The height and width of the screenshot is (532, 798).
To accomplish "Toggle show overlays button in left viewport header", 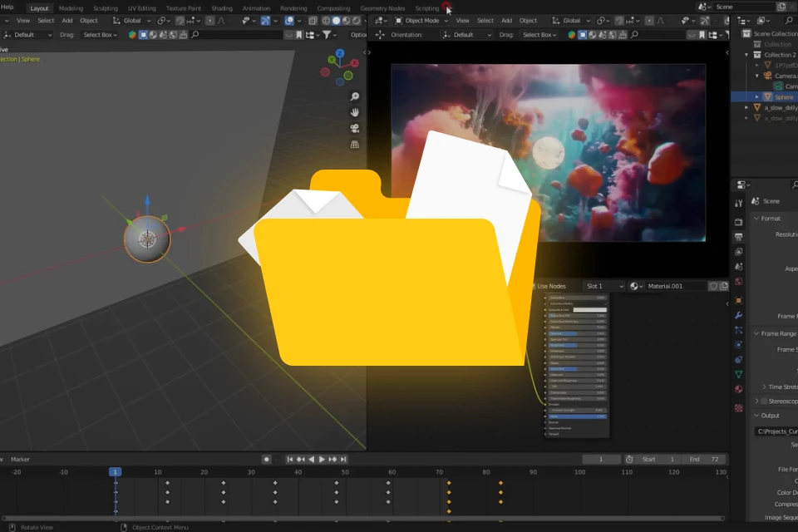I will pos(289,20).
